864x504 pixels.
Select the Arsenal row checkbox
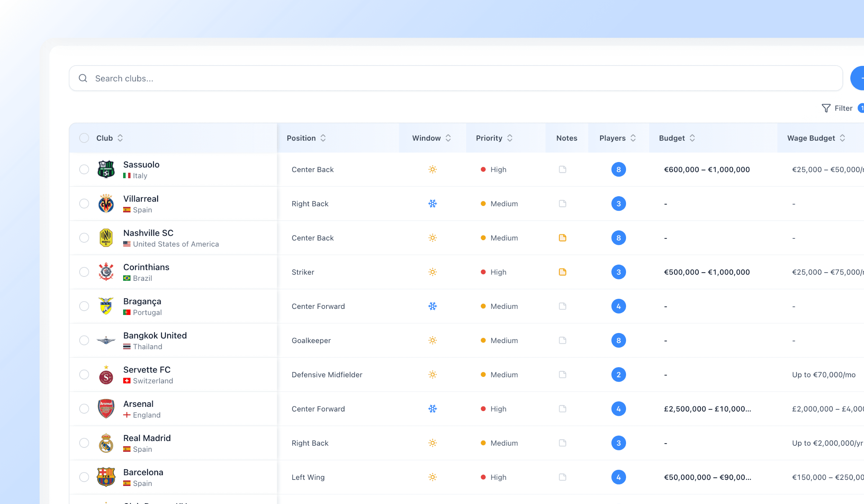(x=84, y=409)
